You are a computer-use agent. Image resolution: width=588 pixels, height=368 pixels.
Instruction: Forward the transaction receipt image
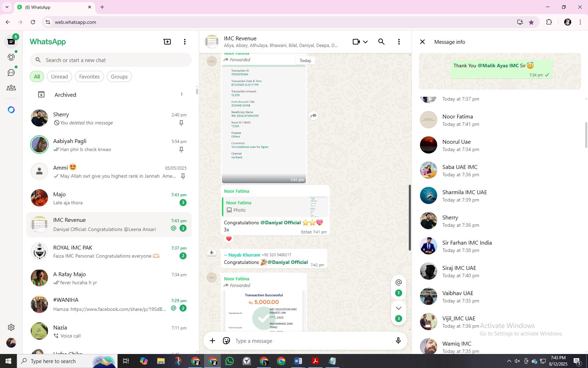point(314,116)
